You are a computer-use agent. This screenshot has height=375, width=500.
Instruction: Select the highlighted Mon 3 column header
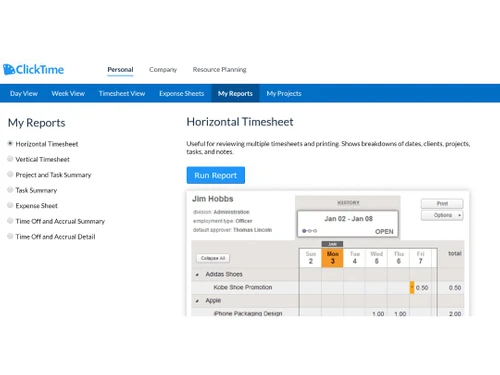[x=332, y=258]
